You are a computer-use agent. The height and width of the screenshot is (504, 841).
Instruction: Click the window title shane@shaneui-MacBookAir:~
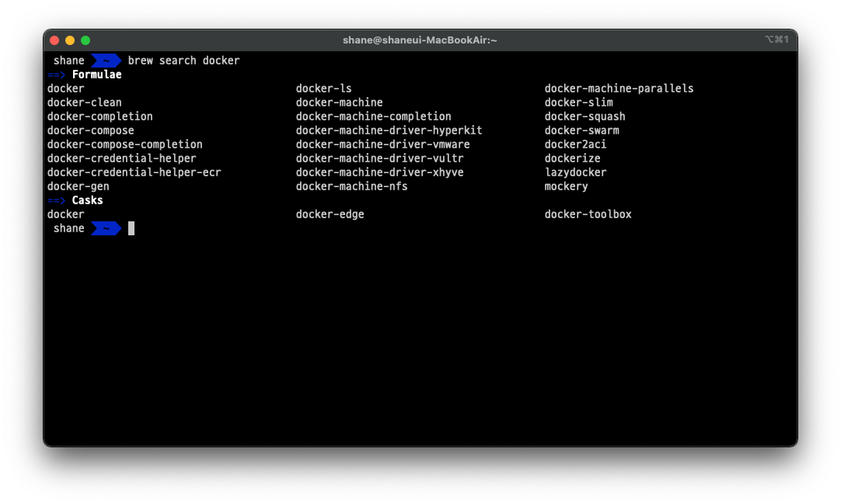(x=420, y=40)
